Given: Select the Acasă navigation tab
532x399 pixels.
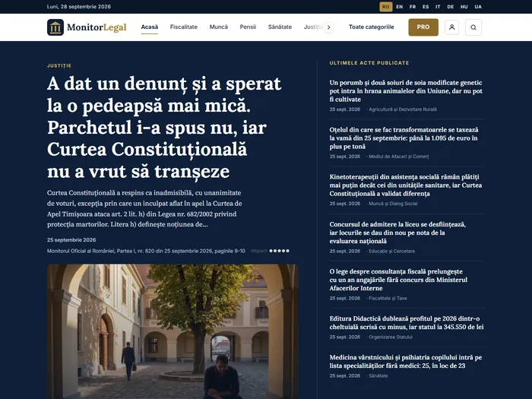Looking at the screenshot, I should point(150,27).
